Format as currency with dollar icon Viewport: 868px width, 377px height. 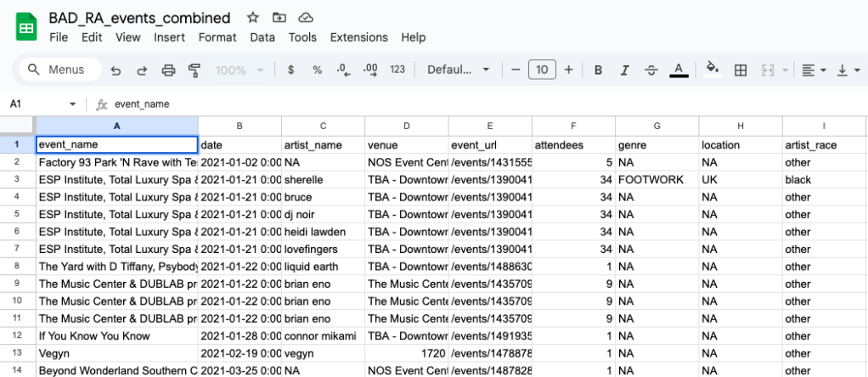[x=291, y=70]
